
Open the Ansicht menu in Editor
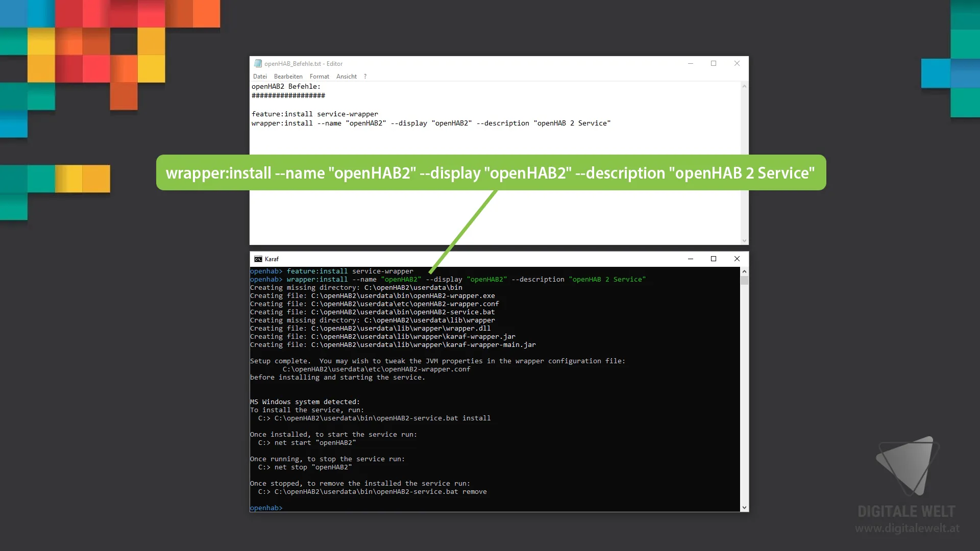coord(346,77)
